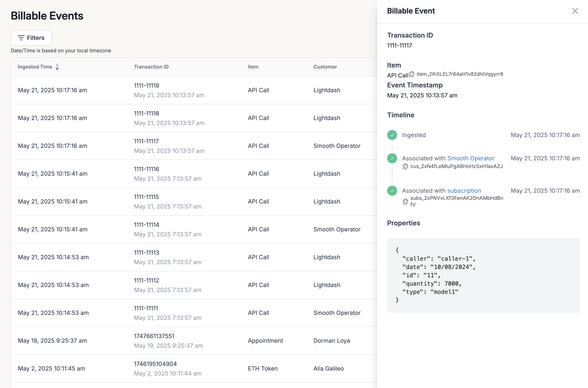The image size is (588, 388).
Task: Click the green checkmark beside Associated with subscription
Action: [x=392, y=191]
